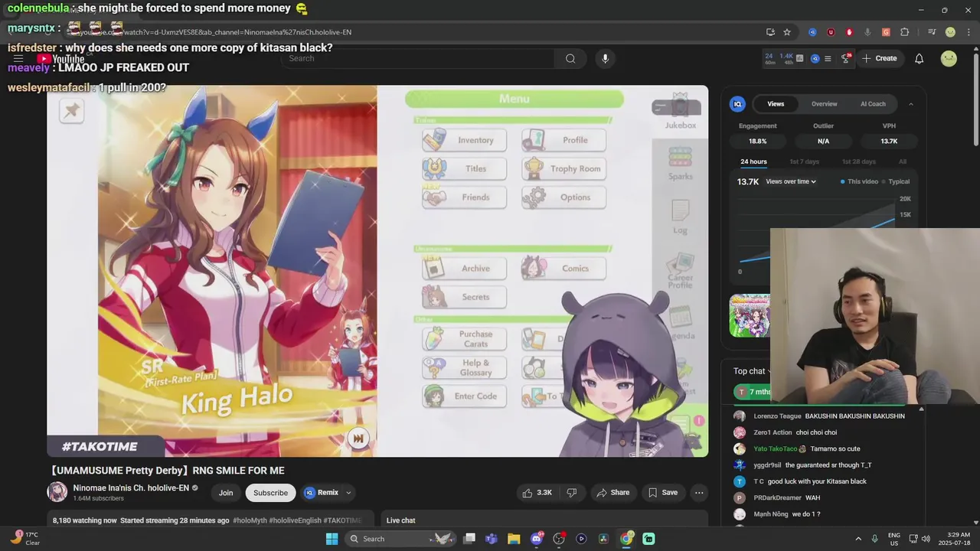Subscribe to Ninomae Ina'nis channel
980x551 pixels.
point(270,493)
